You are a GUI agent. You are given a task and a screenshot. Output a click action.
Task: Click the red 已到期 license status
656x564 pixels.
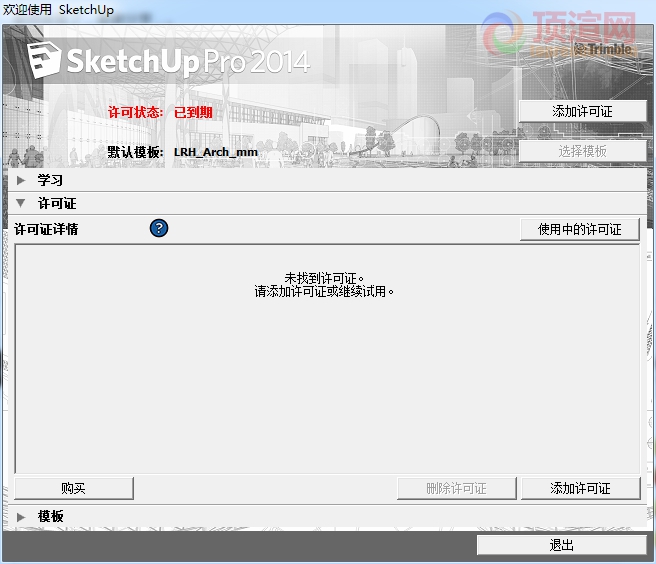[193, 112]
